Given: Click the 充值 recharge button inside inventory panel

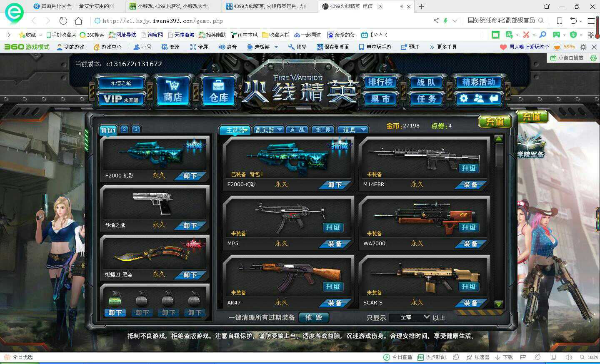Looking at the screenshot, I should pyautogui.click(x=495, y=122).
